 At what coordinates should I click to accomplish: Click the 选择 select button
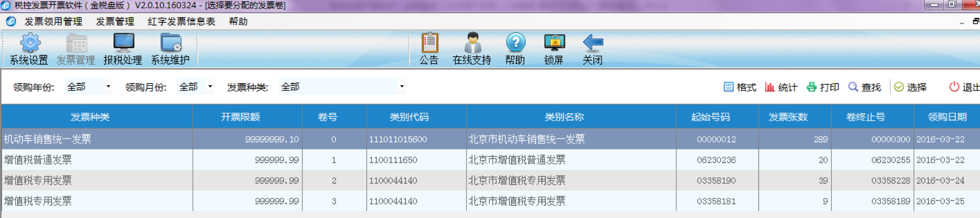911,87
